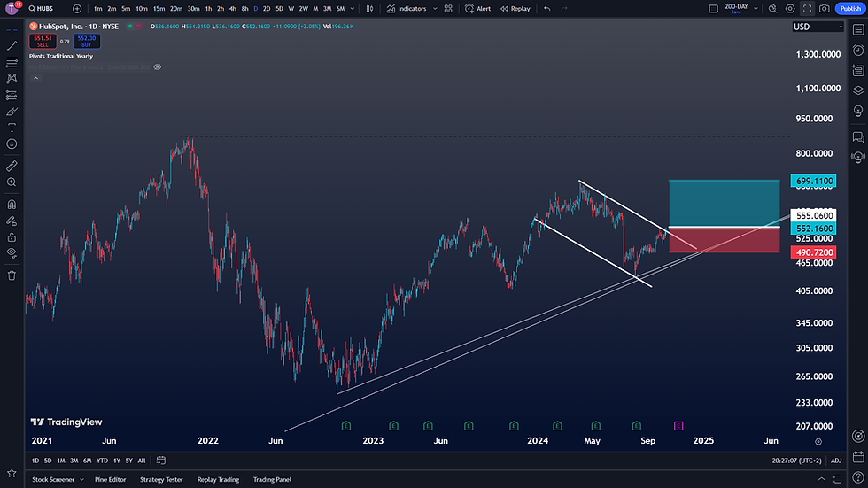This screenshot has width=868, height=488.
Task: Select the trend line drawing tool
Action: (x=12, y=46)
